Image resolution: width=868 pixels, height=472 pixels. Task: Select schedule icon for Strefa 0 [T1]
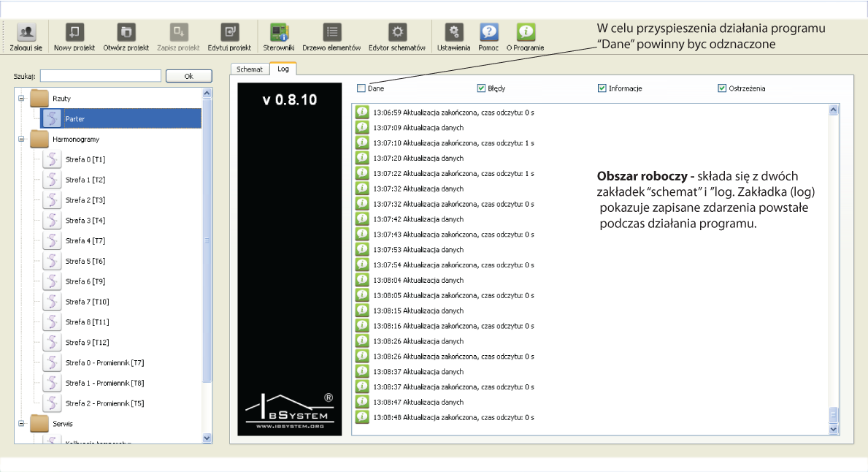(52, 159)
